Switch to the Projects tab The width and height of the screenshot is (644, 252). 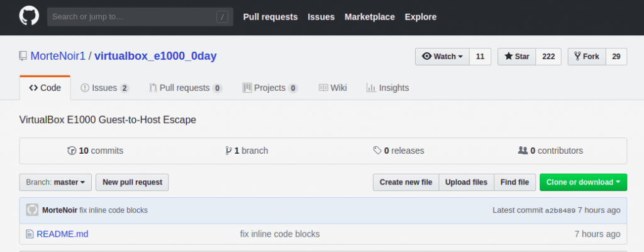click(x=270, y=88)
